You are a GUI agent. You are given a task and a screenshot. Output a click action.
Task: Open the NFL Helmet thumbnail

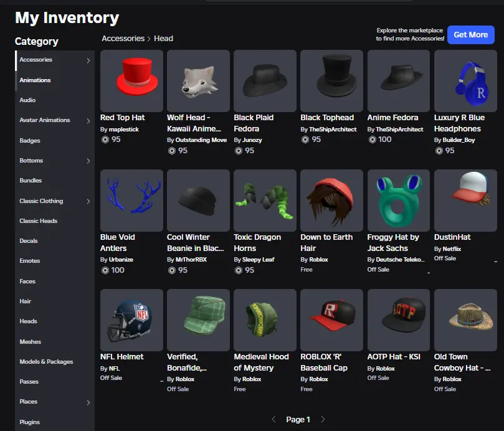click(131, 320)
